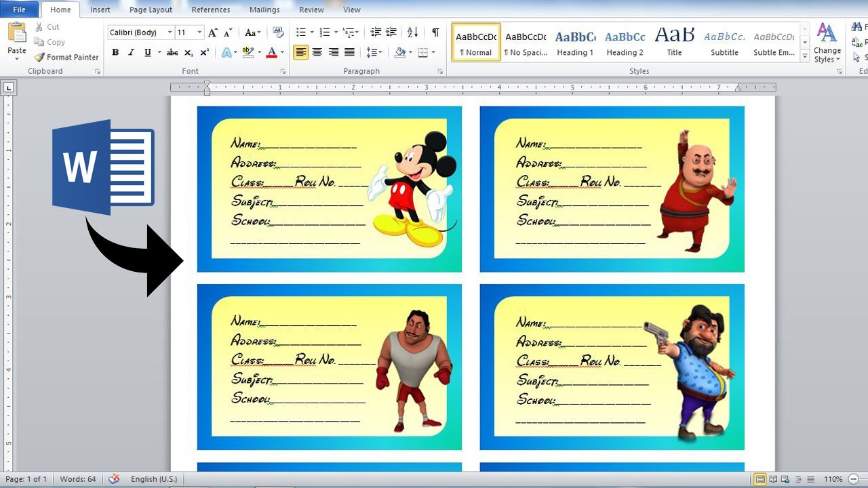Click the Mickey Mouse name label card
Viewport: 868px width, 488px height.
tap(330, 189)
